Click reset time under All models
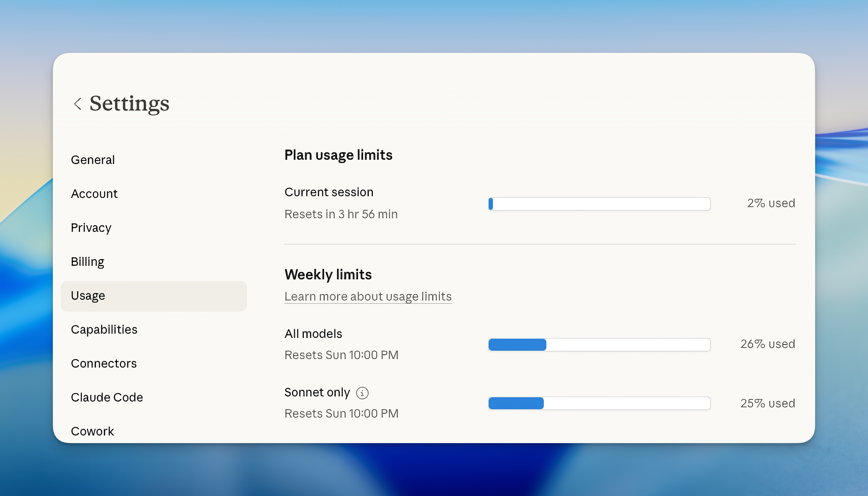The height and width of the screenshot is (496, 868). 341,355
